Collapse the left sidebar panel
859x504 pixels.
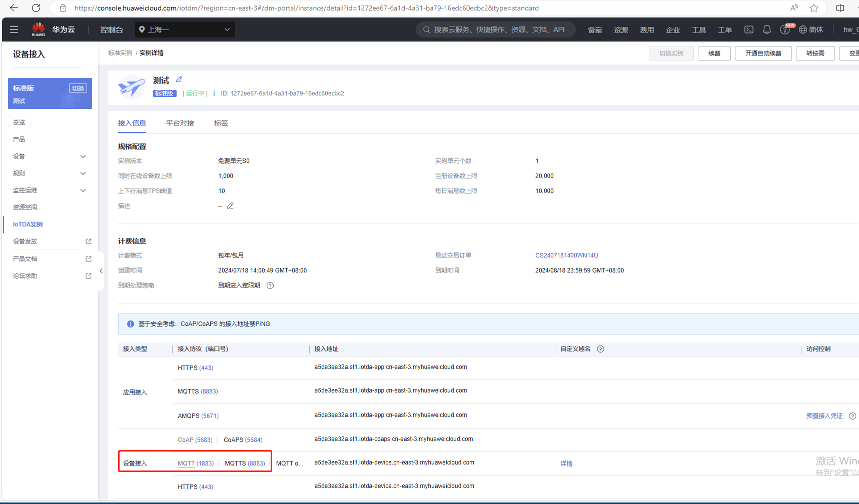point(101,271)
